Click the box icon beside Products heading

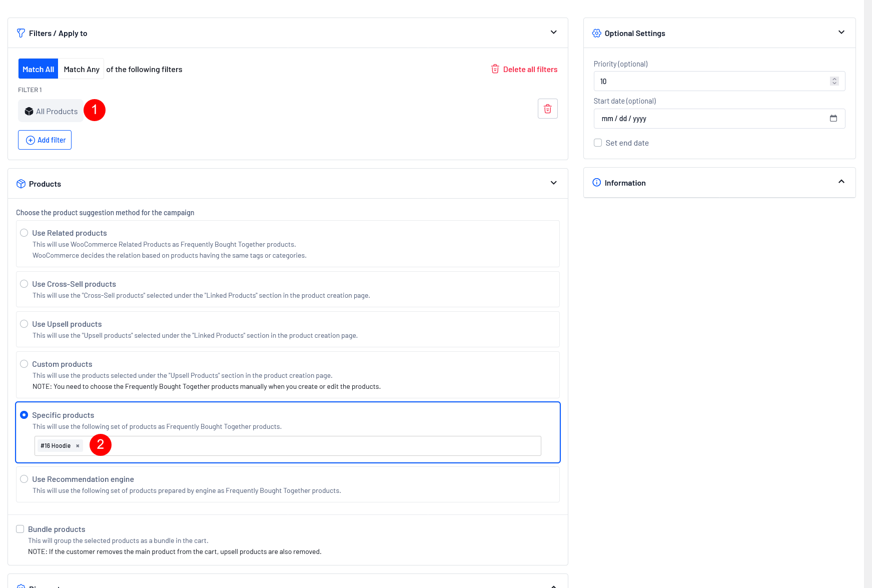coord(21,184)
